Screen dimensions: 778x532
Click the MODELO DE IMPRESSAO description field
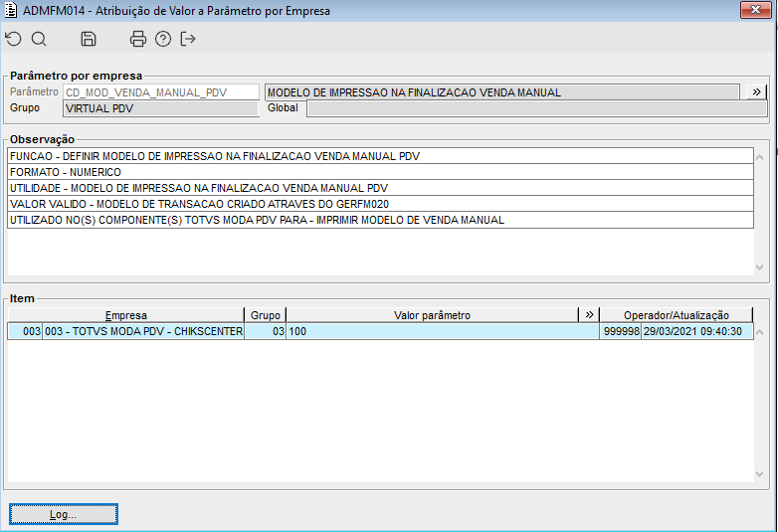point(502,92)
